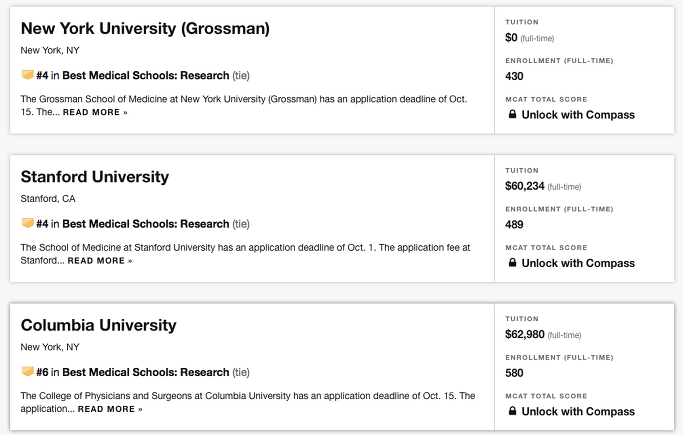The height and width of the screenshot is (435, 683).
Task: Click the ranking badge icon for Stanford University
Action: 27,223
